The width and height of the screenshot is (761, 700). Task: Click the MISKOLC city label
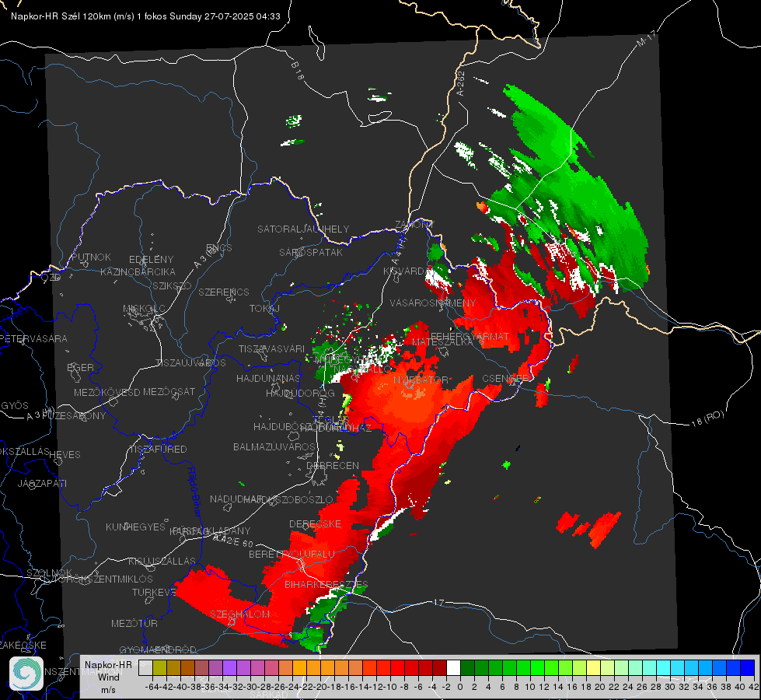click(144, 309)
